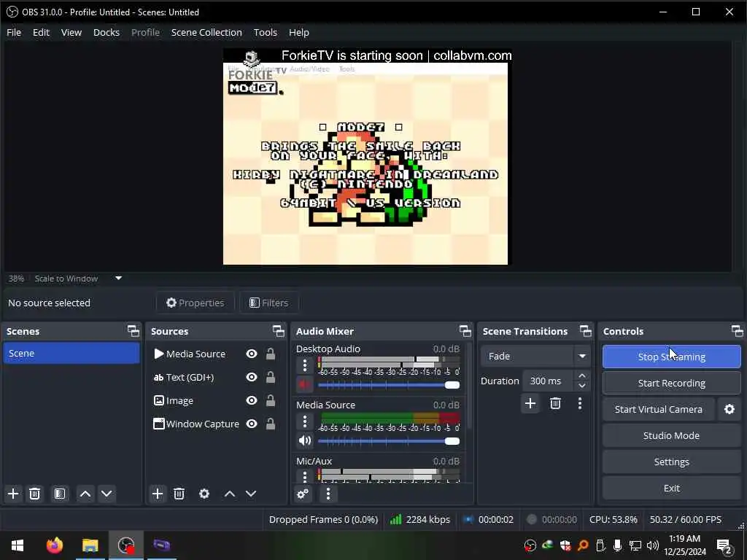Open transition properties three-dot menu
Image resolution: width=747 pixels, height=560 pixels.
(x=580, y=404)
